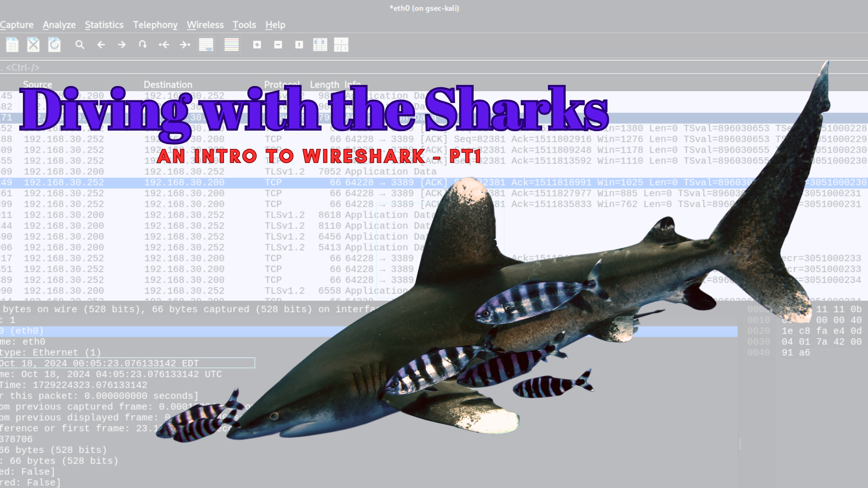
Task: Select the highlighted row 49 in packet list
Action: coord(238,182)
